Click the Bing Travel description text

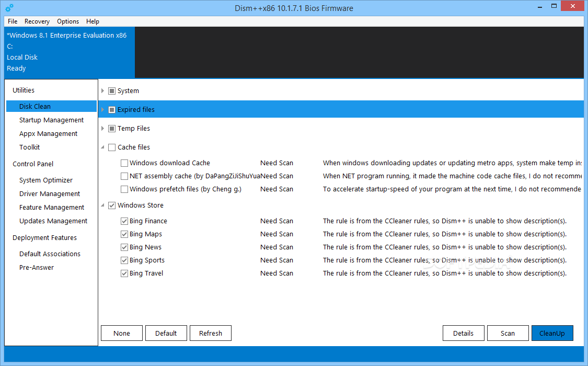point(445,273)
